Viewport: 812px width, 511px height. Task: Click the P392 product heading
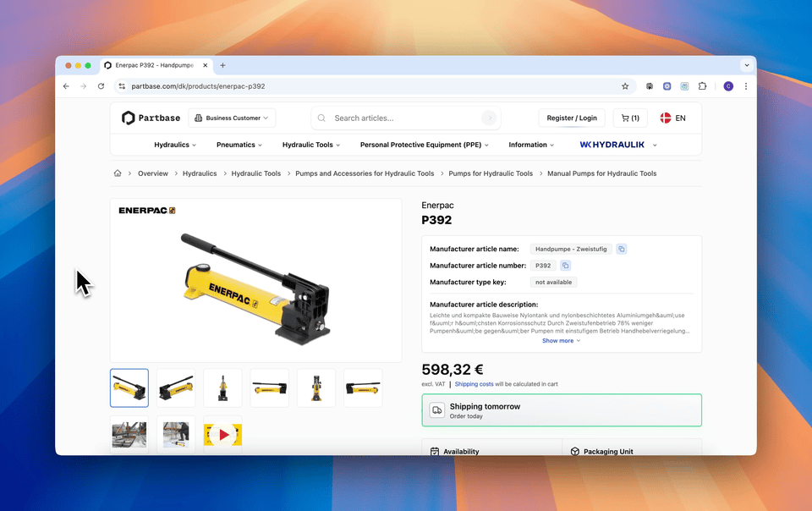tap(436, 220)
